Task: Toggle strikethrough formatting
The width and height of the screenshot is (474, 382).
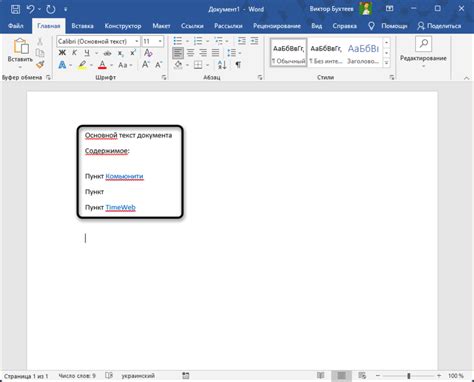Action: click(107, 53)
